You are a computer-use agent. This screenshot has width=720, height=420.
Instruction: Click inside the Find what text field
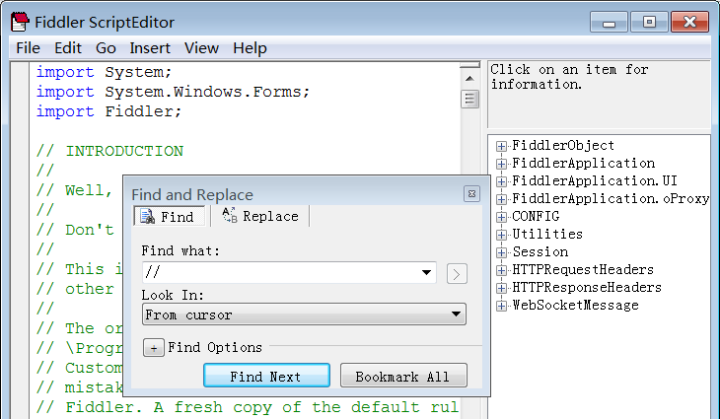(x=280, y=273)
